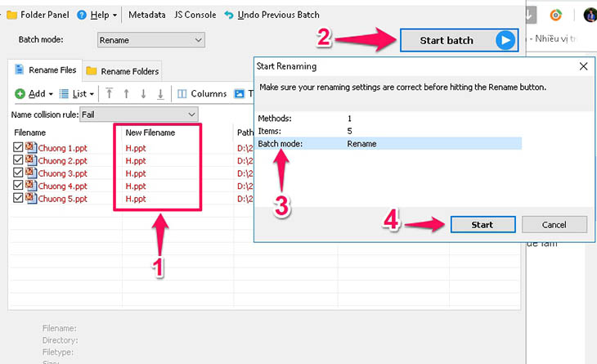Open the Columns chooser
Screen dimensions: 597x364
tap(202, 94)
